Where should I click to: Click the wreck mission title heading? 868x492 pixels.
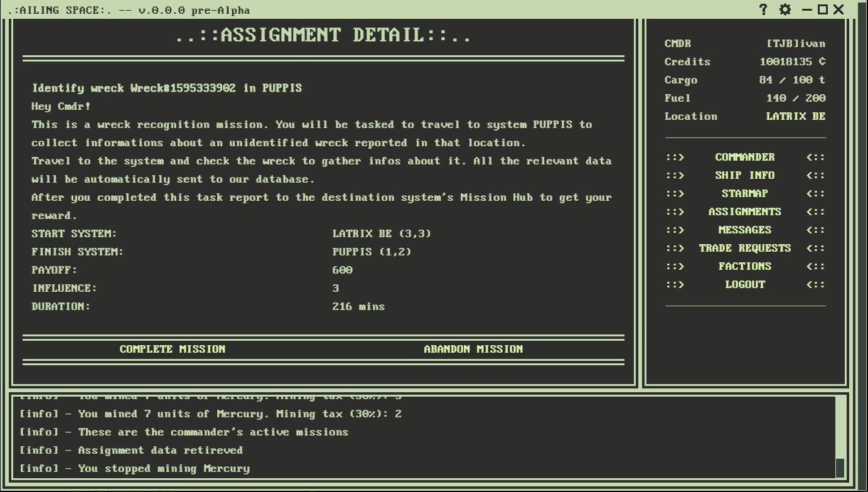click(x=167, y=88)
